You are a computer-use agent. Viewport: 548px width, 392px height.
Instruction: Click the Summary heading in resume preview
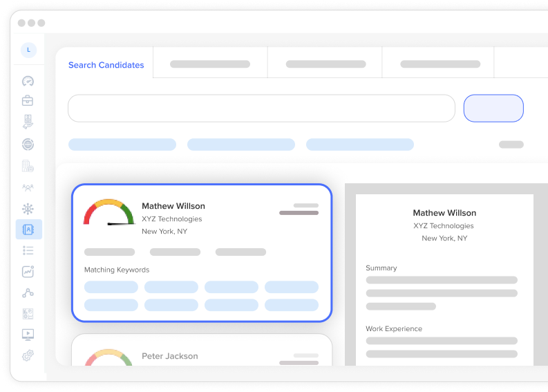[381, 268]
